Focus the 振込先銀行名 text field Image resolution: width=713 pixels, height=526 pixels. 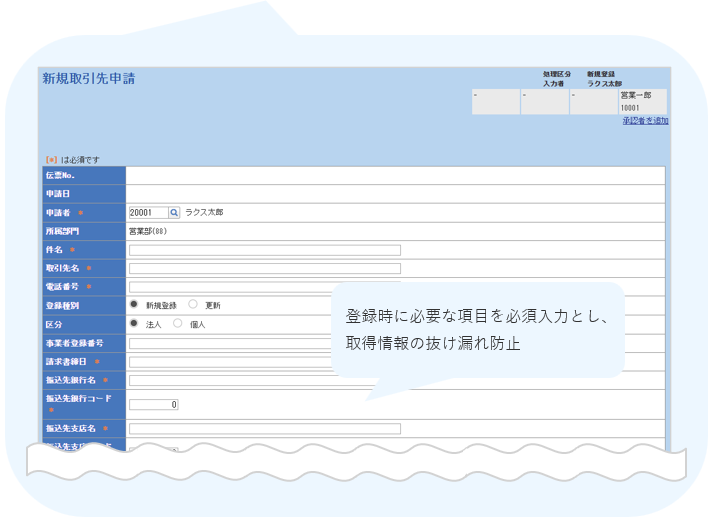230,380
